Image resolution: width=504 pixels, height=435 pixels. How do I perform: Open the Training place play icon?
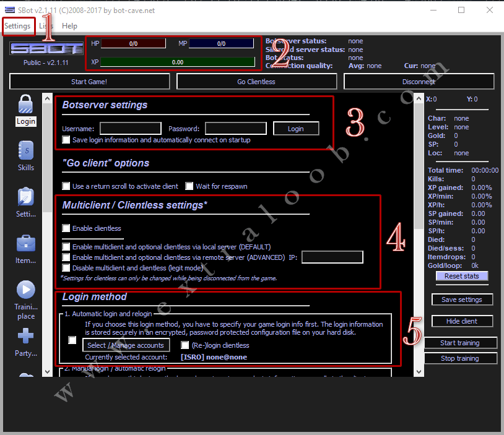[x=26, y=290]
